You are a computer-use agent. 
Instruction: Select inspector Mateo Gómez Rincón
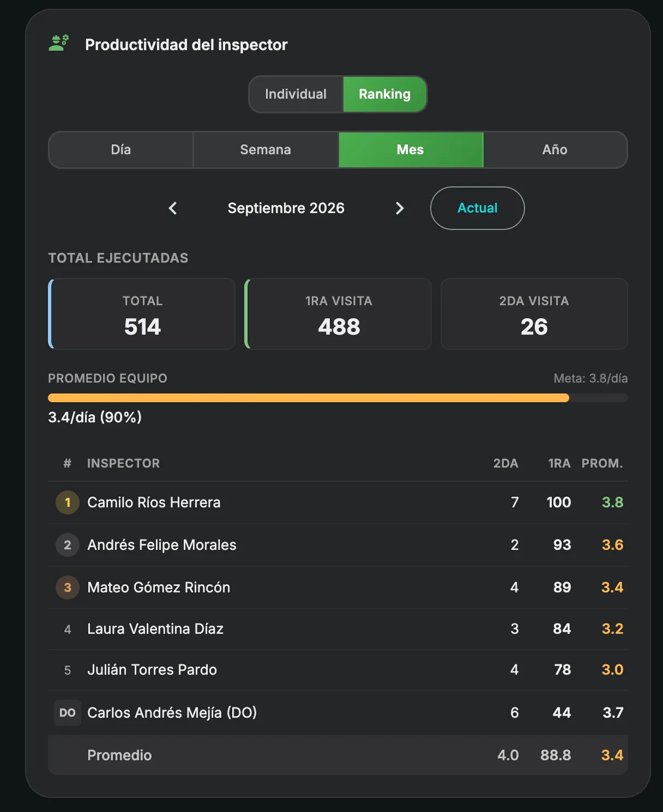pyautogui.click(x=159, y=587)
